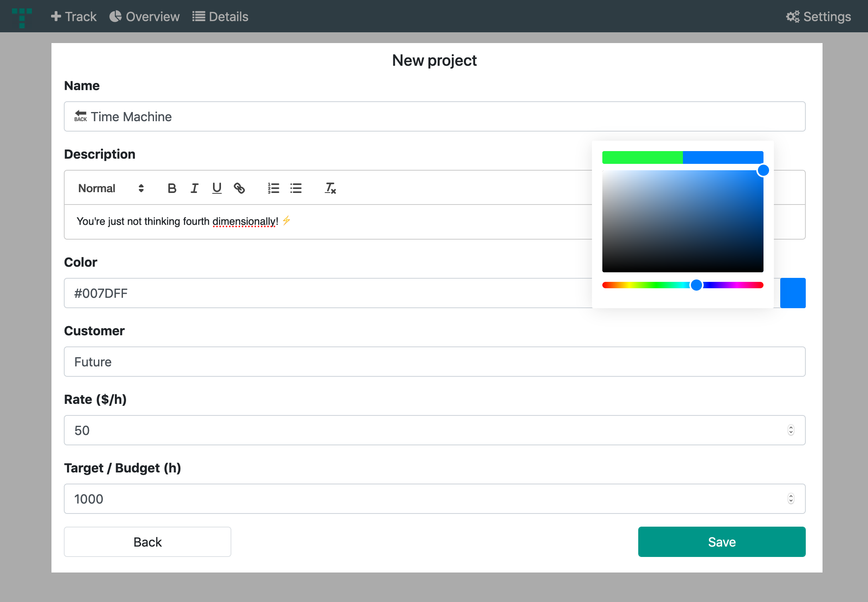Open the Details page
Screen dimensions: 868x602
(x=220, y=16)
